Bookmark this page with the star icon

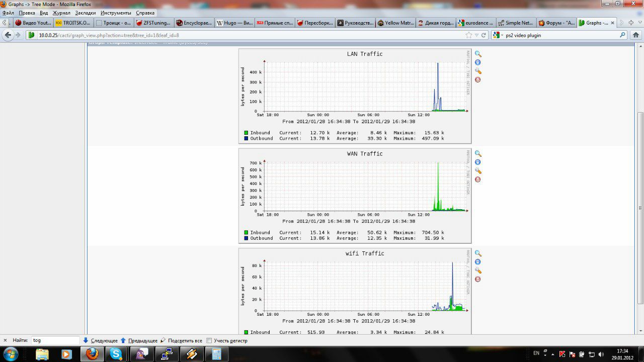point(469,35)
